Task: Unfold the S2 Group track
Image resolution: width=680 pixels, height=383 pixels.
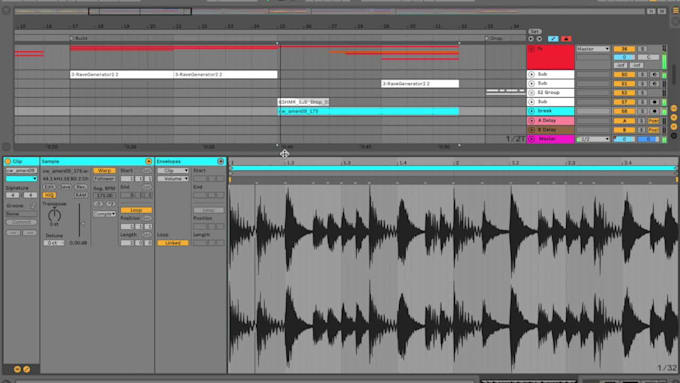Action: tap(532, 93)
